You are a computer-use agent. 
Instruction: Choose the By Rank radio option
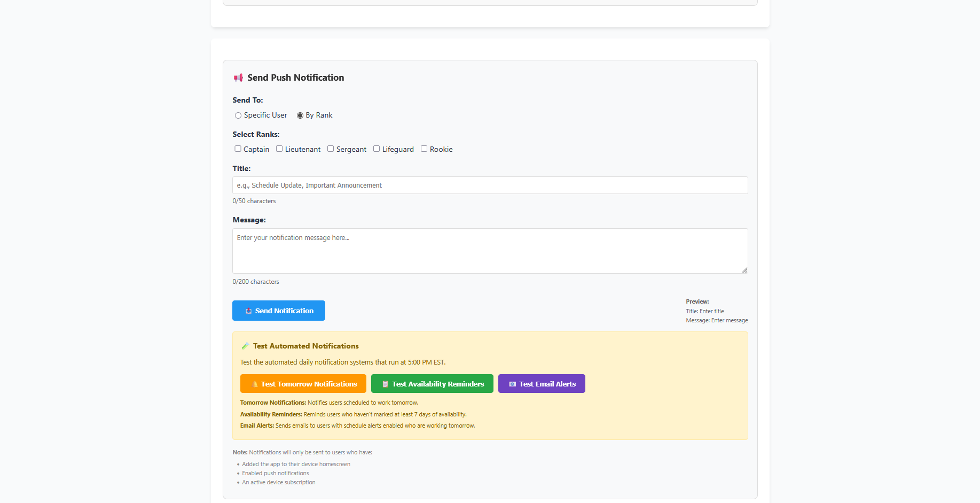pos(300,115)
